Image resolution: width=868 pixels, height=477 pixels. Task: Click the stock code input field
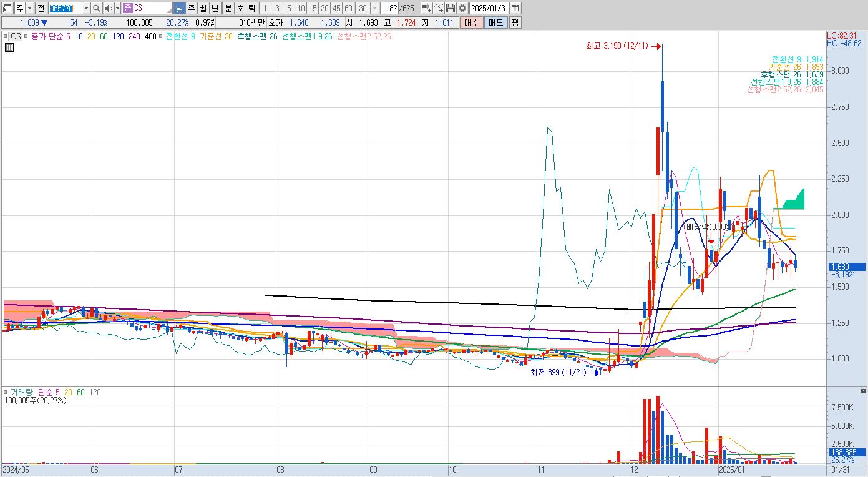65,8
